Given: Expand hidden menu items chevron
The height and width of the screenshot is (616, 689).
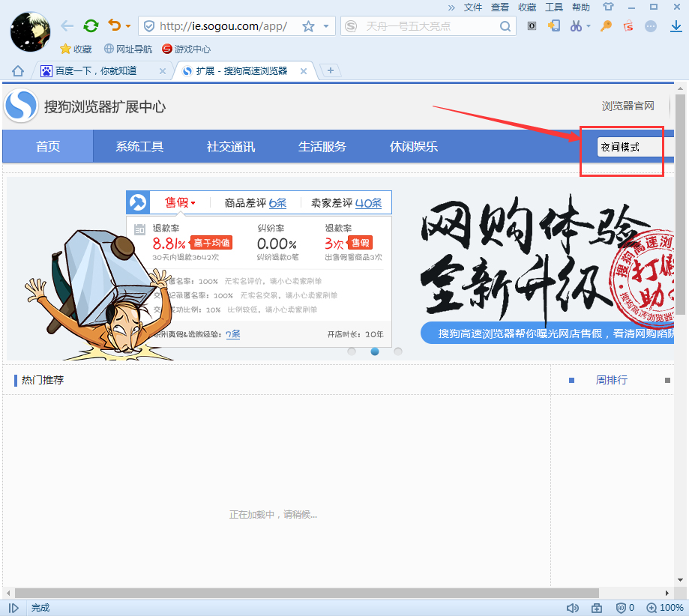Looking at the screenshot, I should point(451,7).
